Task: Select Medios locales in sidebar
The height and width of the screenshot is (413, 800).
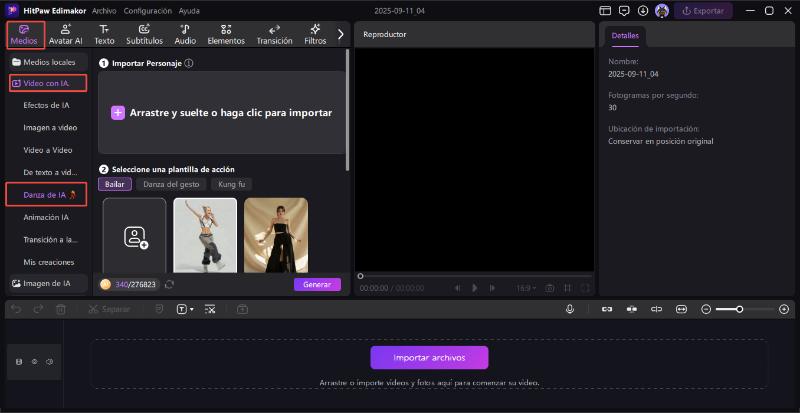Action: [x=49, y=62]
